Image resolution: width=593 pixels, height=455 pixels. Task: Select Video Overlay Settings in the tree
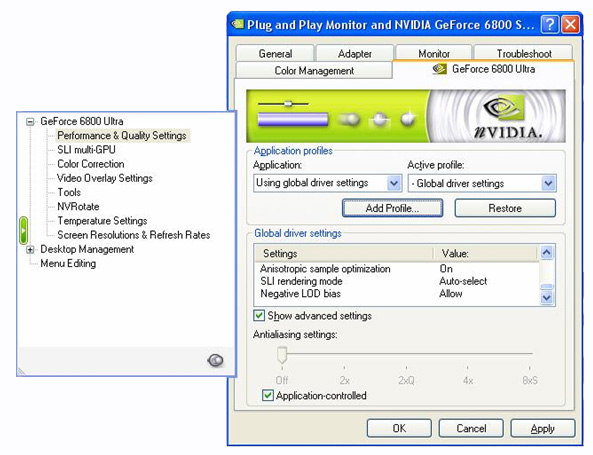click(105, 178)
